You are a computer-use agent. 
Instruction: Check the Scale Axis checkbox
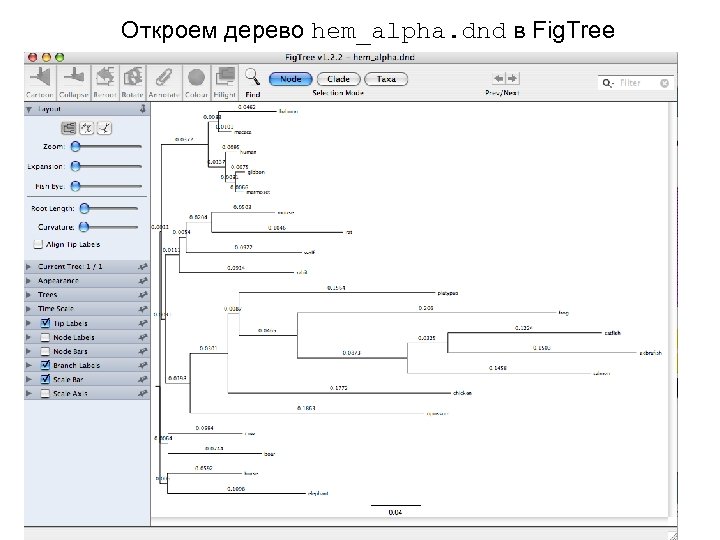(x=45, y=394)
